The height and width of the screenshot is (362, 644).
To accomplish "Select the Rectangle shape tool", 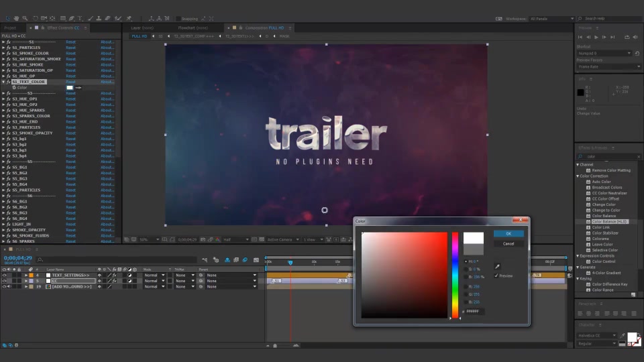I will pos(63,19).
